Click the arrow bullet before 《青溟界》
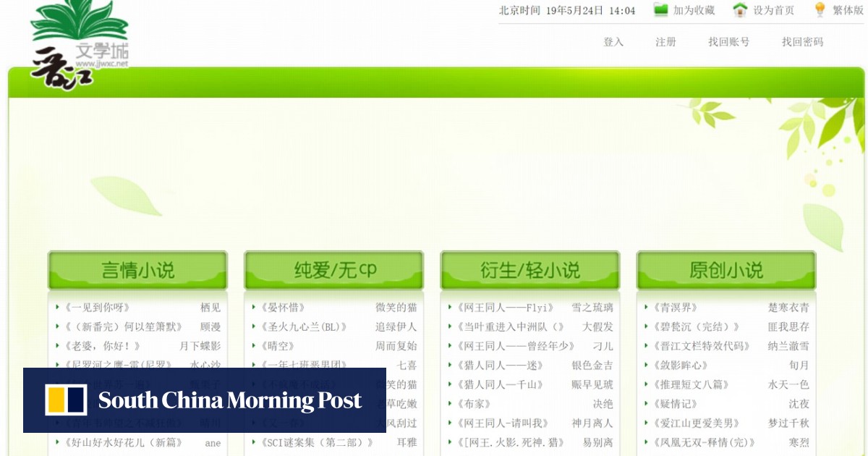 [647, 308]
